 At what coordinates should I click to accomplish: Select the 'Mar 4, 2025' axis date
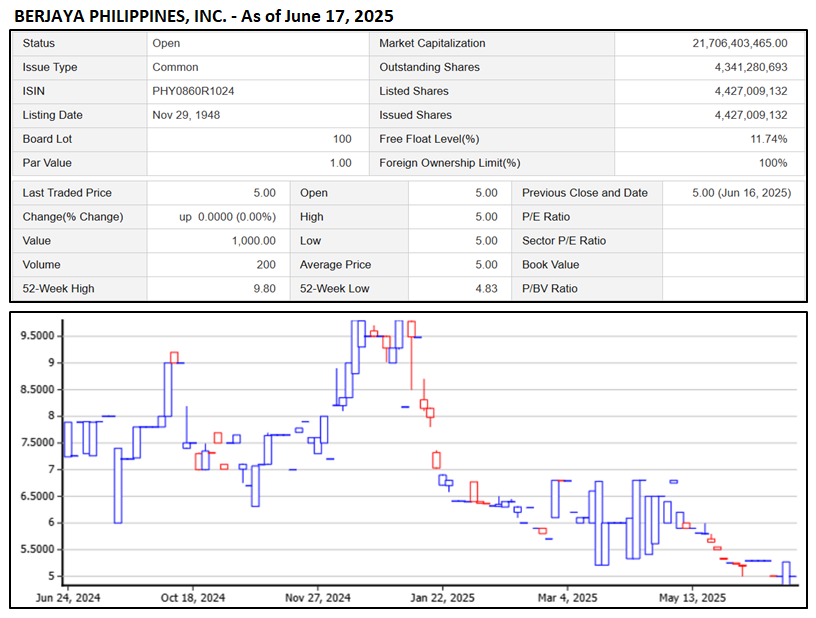tap(567, 598)
